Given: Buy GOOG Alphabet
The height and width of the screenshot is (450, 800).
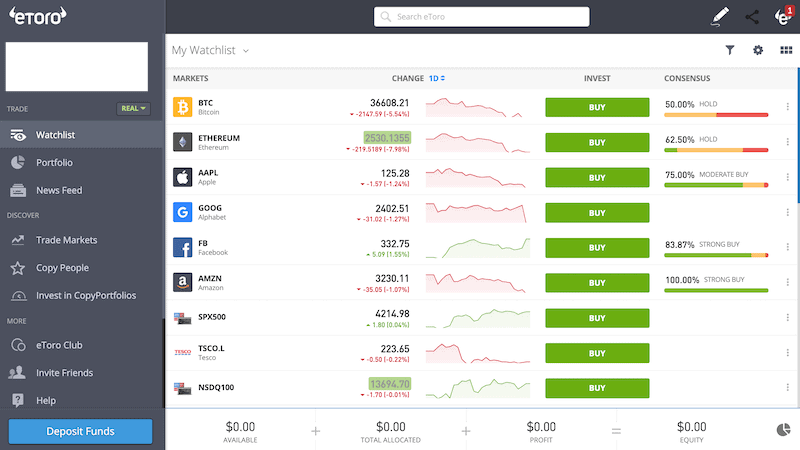Looking at the screenshot, I should pyautogui.click(x=597, y=213).
